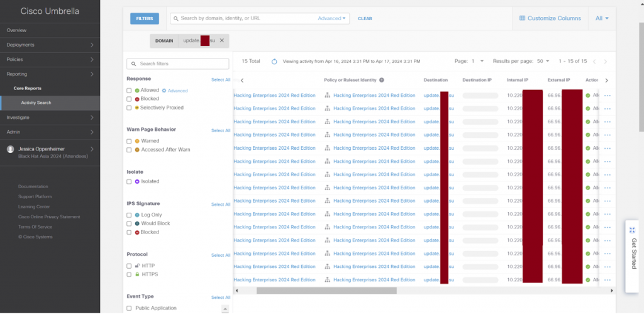Open the first row's three-dot actions menu
644x314 pixels.
click(607, 96)
